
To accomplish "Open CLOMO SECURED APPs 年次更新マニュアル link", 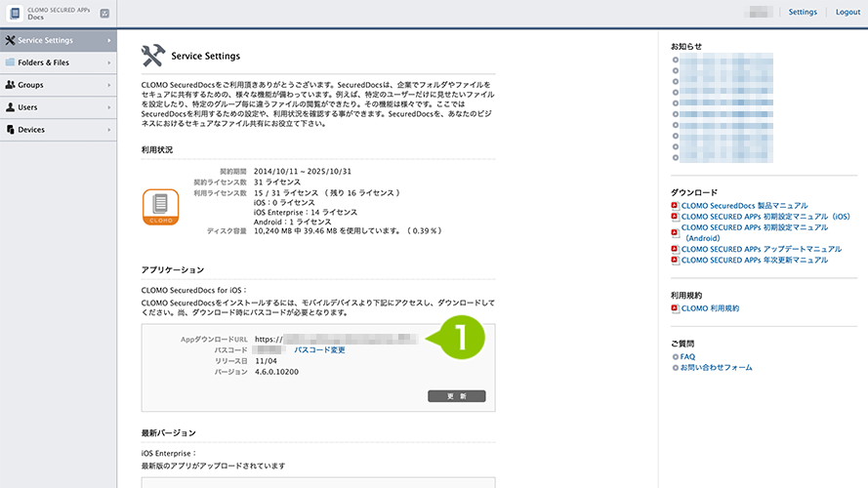I will tap(755, 260).
